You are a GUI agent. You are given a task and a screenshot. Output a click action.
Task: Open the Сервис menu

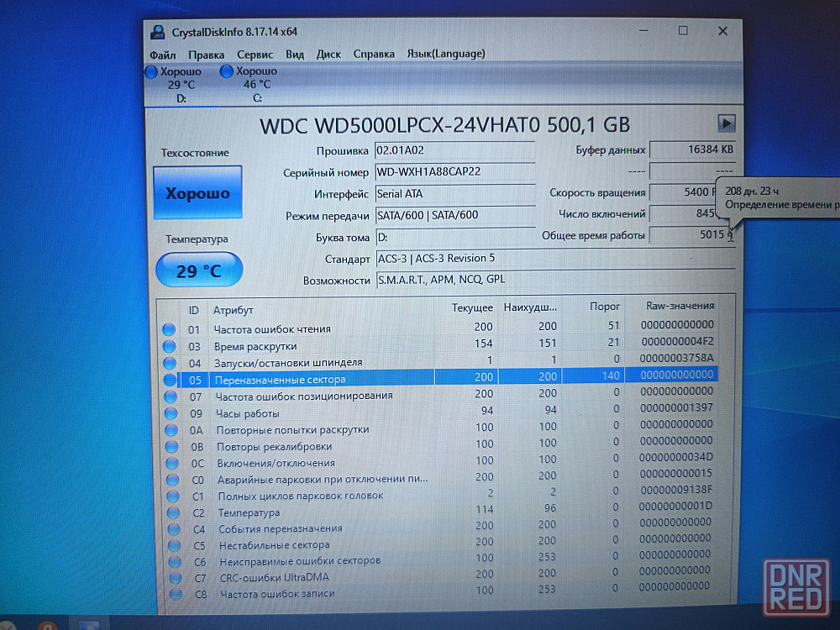(255, 54)
